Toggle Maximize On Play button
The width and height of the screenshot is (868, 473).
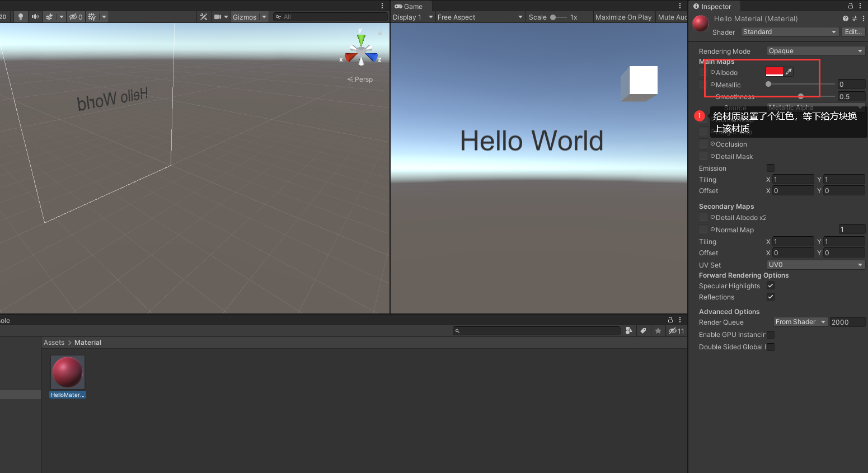[623, 17]
